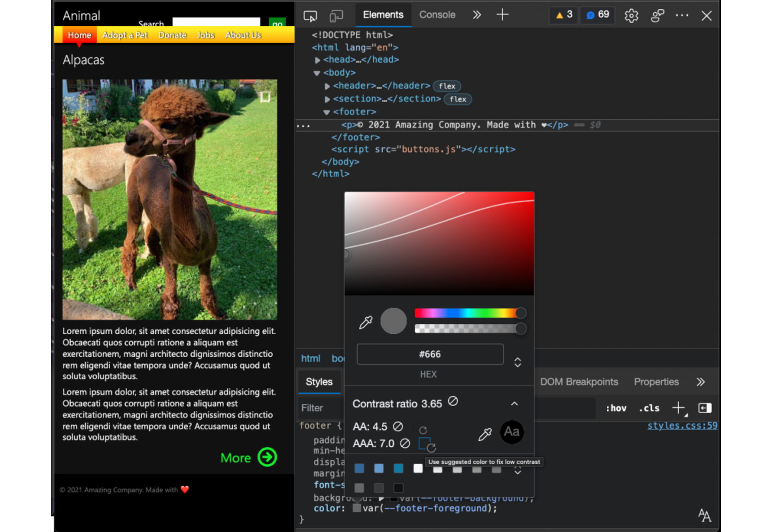
Task: Open the Properties tab
Action: (656, 382)
